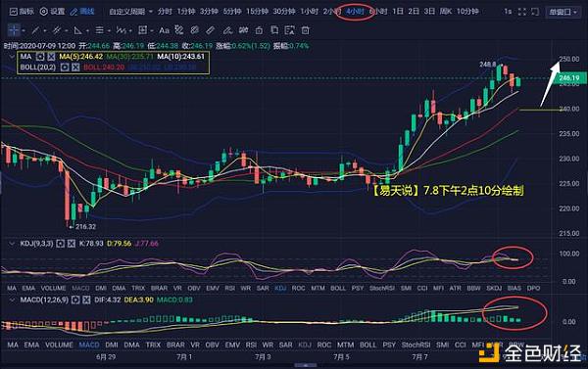This screenshot has height=369, width=588.
Task: Select the trend line drawing tool
Action: (x=35, y=30)
